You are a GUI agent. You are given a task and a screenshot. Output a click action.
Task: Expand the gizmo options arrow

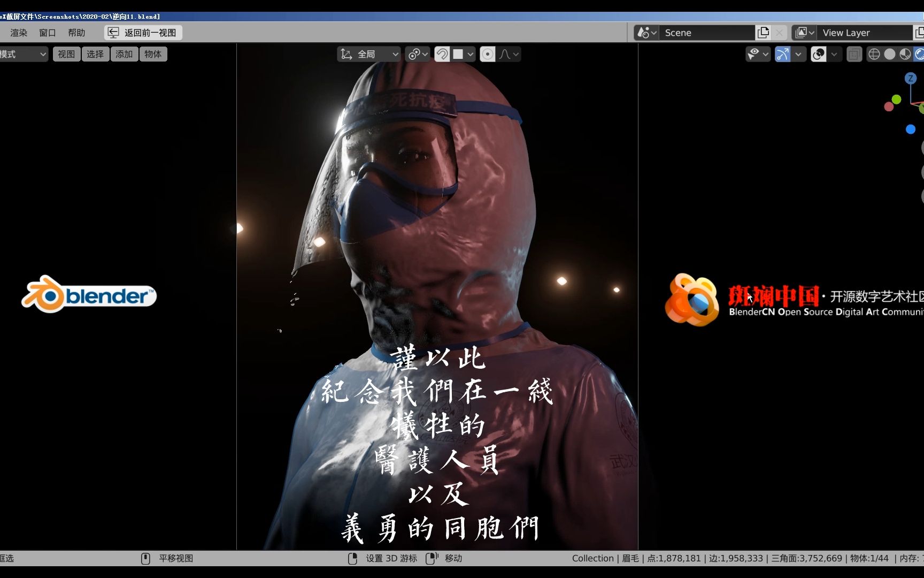pyautogui.click(x=798, y=54)
